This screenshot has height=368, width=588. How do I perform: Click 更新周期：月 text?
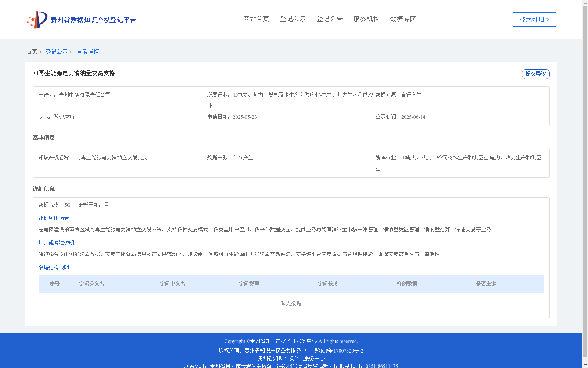point(93,205)
